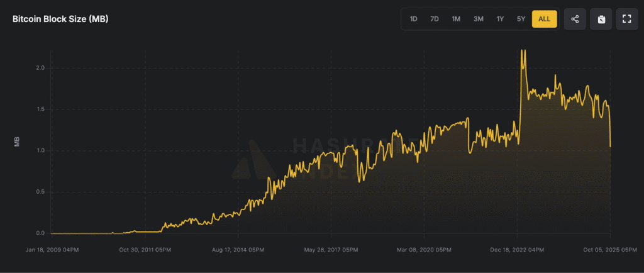This screenshot has width=644, height=273.
Task: Click the MB y-axis unit label
Action: (17, 142)
